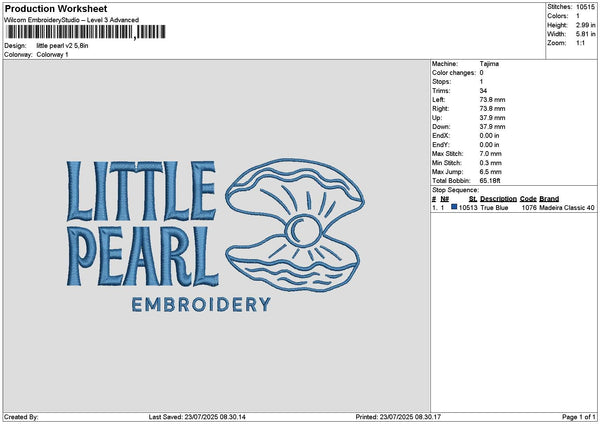Click the Code column header

(x=528, y=199)
